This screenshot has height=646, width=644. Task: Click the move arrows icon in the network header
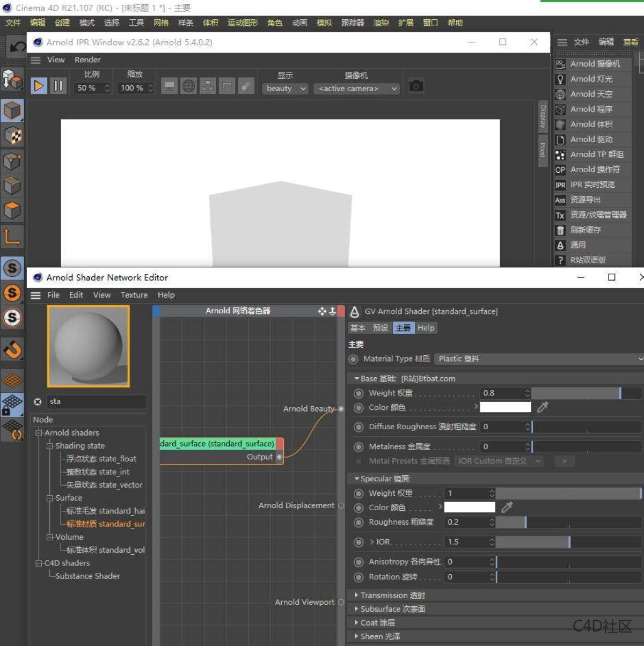(x=322, y=311)
